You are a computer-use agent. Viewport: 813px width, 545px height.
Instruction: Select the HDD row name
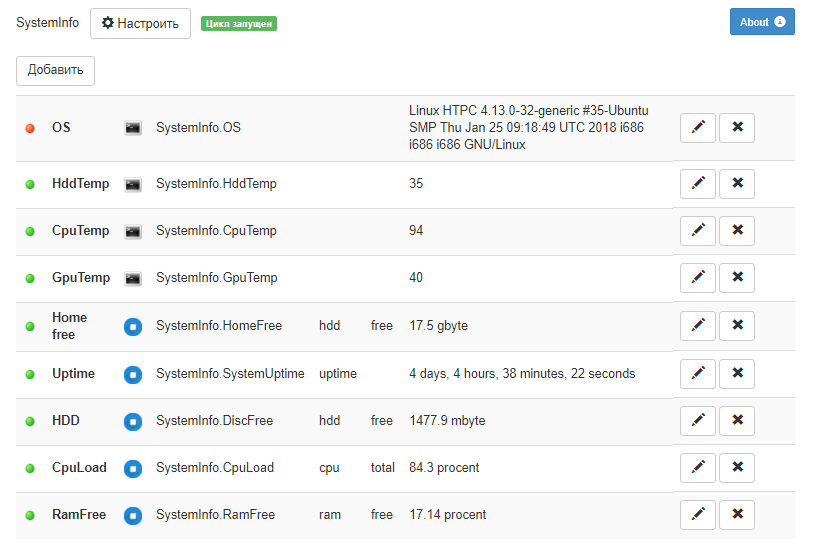coord(66,421)
